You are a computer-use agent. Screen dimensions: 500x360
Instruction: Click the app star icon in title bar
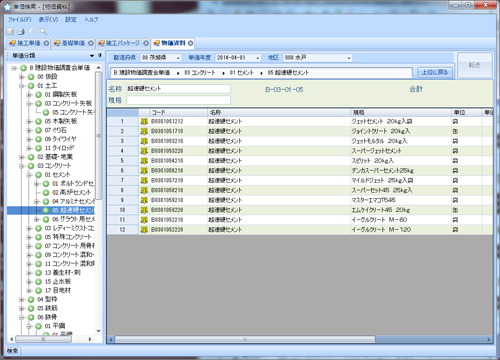tap(7, 7)
